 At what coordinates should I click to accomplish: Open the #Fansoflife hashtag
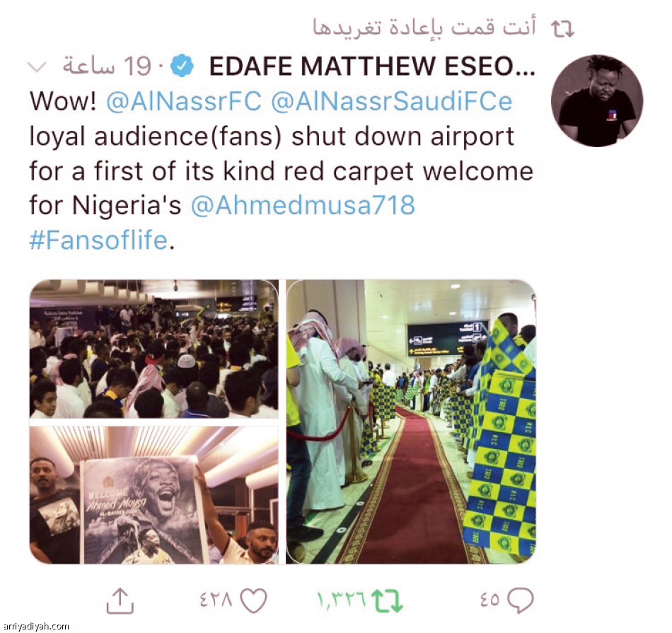[x=98, y=240]
